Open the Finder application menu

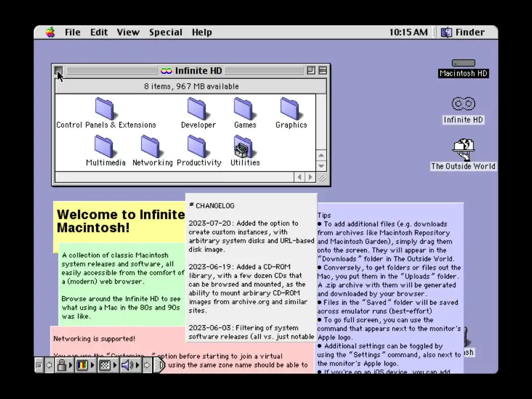(x=463, y=32)
